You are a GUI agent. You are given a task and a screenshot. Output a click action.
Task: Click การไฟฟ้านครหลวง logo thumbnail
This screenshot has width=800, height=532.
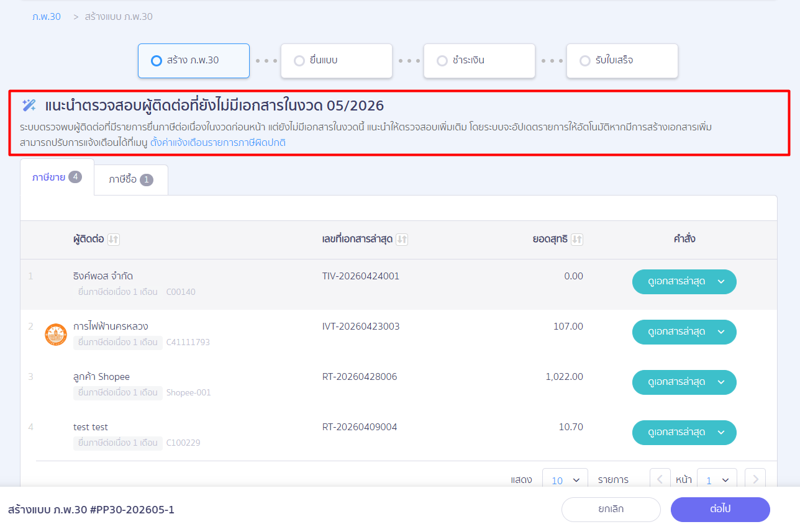tap(56, 335)
